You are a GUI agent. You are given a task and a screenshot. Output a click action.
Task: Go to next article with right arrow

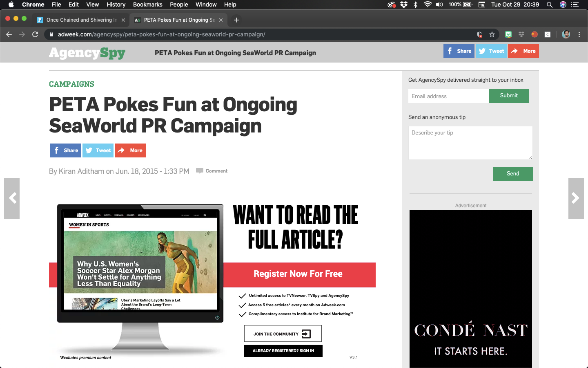[x=576, y=199]
